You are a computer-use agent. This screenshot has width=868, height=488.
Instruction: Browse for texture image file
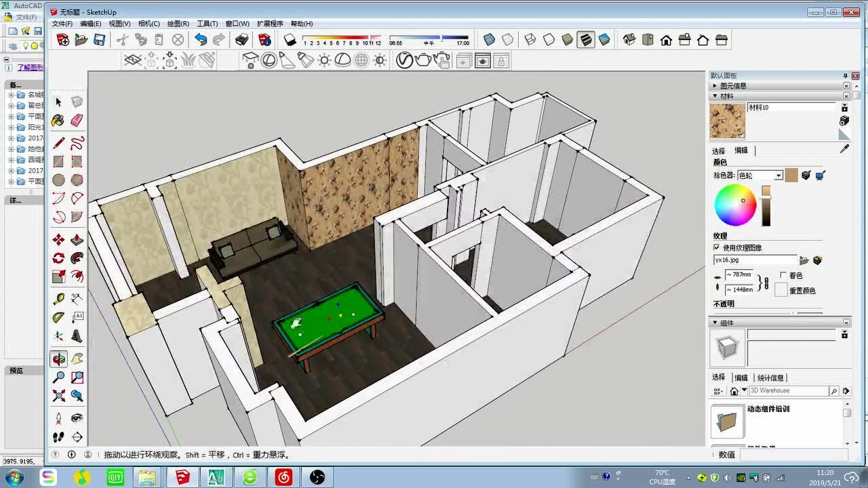point(804,260)
